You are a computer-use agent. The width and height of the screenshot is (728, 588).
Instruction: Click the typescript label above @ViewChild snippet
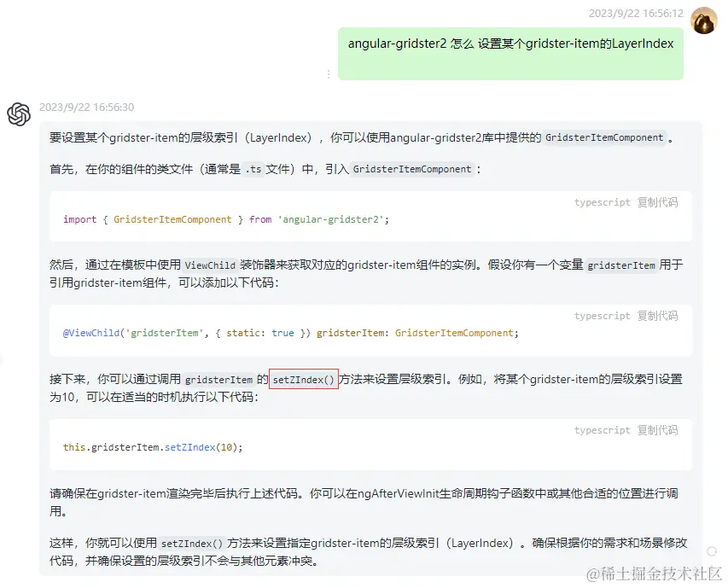602,316
